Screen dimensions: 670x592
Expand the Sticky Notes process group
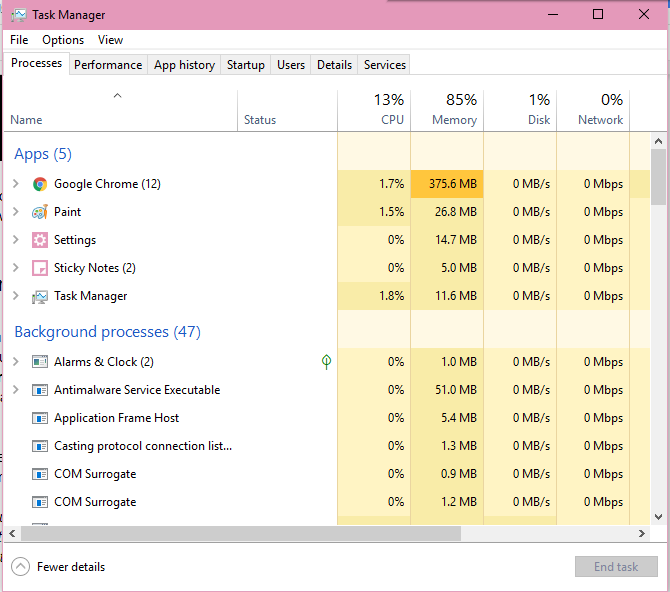tap(15, 268)
